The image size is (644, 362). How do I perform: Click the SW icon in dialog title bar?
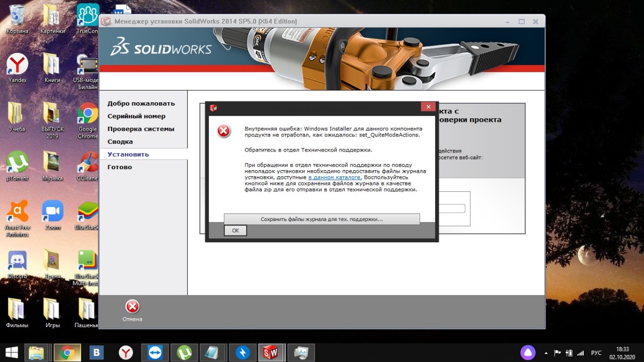click(213, 107)
